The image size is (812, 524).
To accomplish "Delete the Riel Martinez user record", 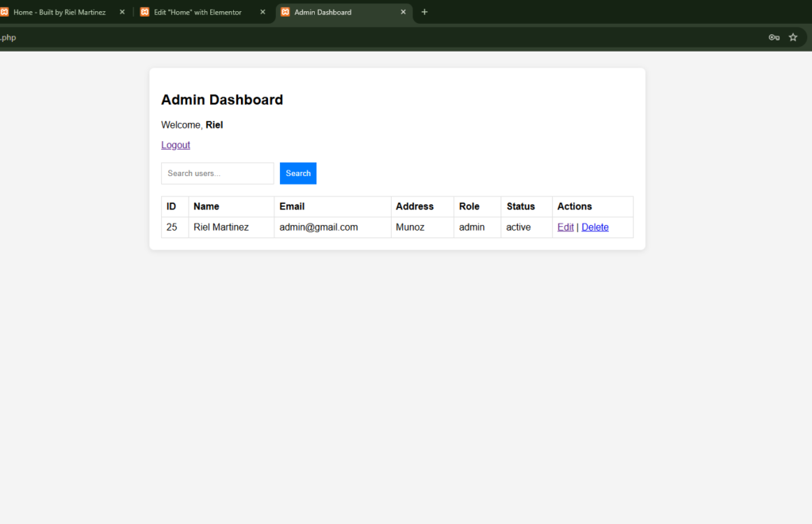I will click(x=595, y=228).
